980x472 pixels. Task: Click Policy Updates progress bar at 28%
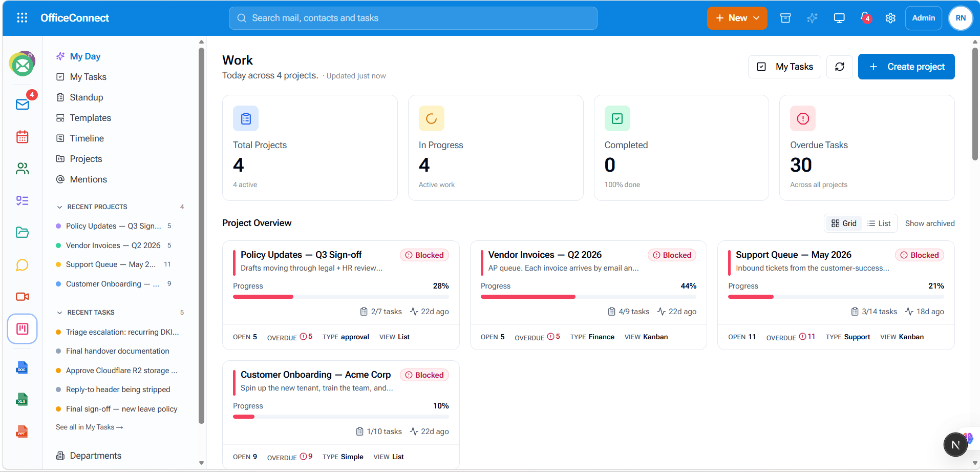(x=341, y=297)
